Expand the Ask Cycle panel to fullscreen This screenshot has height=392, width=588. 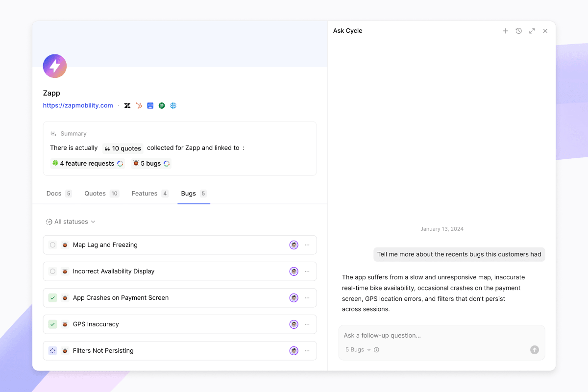pyautogui.click(x=532, y=31)
